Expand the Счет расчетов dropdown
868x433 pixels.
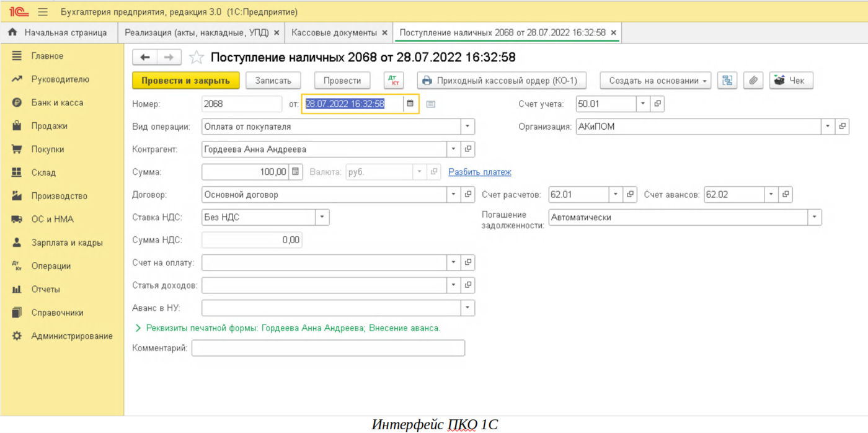click(616, 195)
